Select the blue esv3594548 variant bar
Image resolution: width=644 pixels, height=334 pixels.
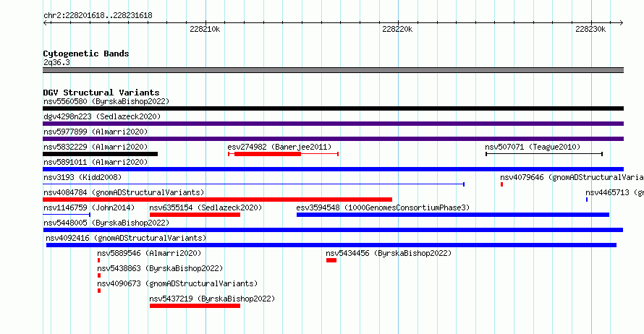(453, 215)
